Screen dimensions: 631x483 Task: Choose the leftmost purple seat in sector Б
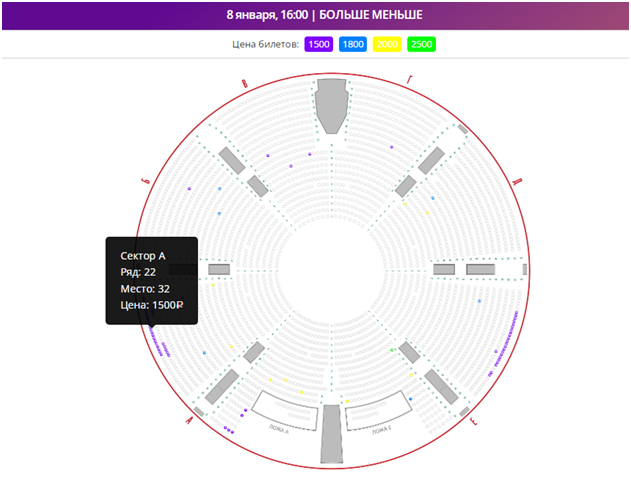tap(189, 188)
